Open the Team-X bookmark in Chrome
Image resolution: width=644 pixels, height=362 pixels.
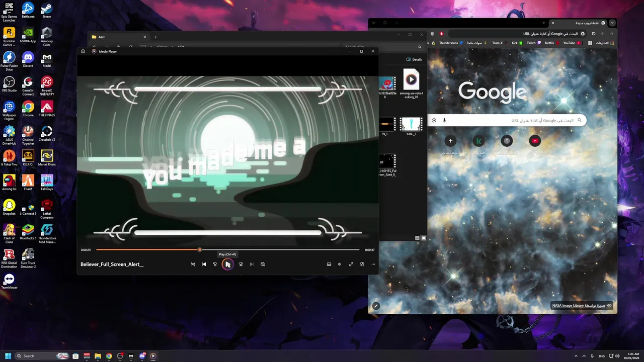[499, 43]
